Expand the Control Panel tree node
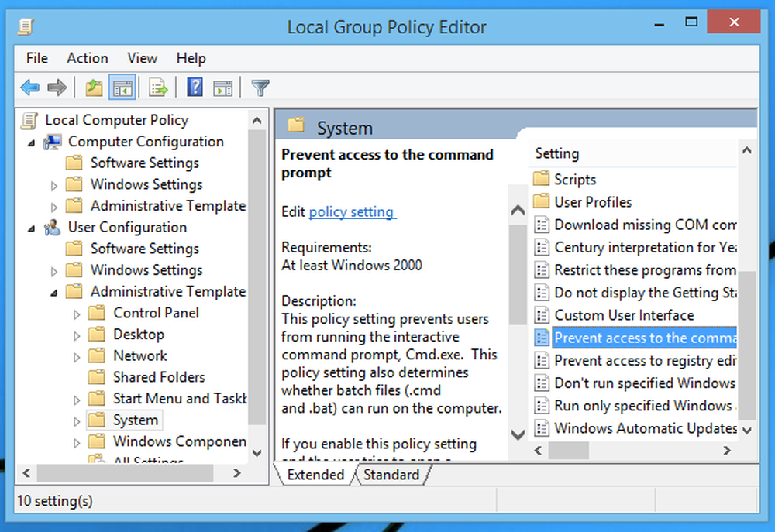The height and width of the screenshot is (532, 775). (77, 314)
